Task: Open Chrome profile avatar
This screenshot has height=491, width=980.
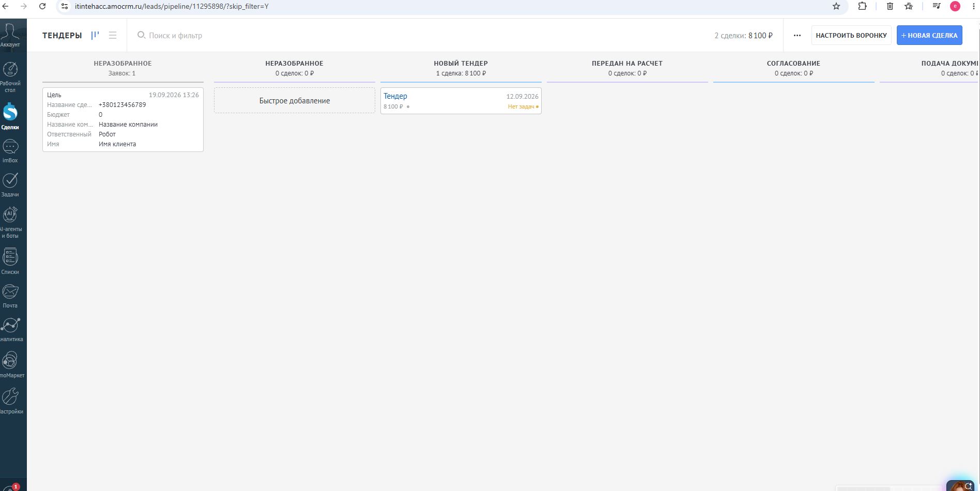Action: tap(955, 6)
